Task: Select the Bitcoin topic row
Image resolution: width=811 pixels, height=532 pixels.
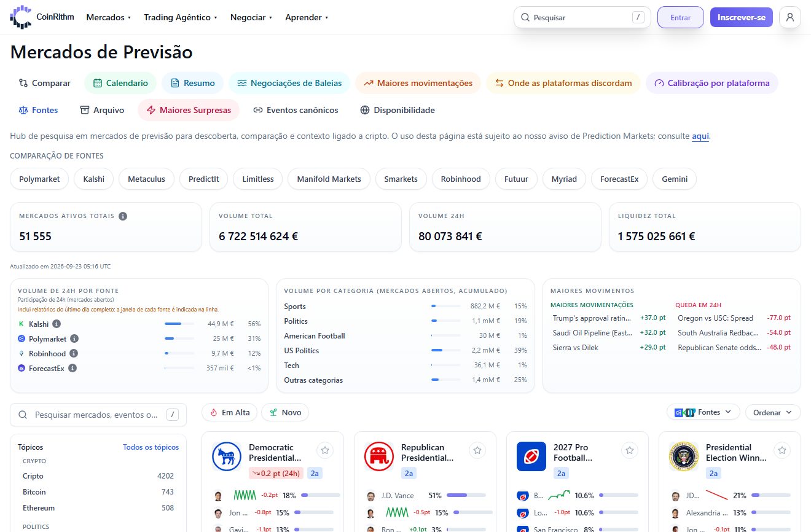Action: (x=98, y=492)
